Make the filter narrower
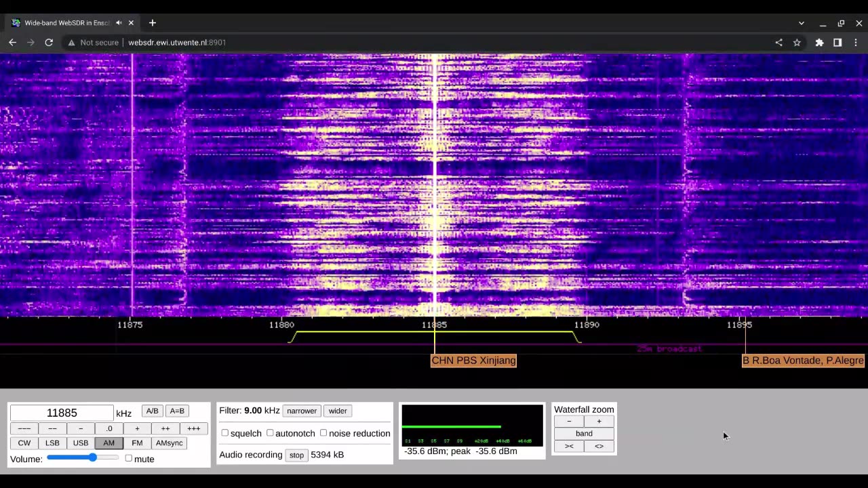Screen dimensions: 868x488 (302, 411)
